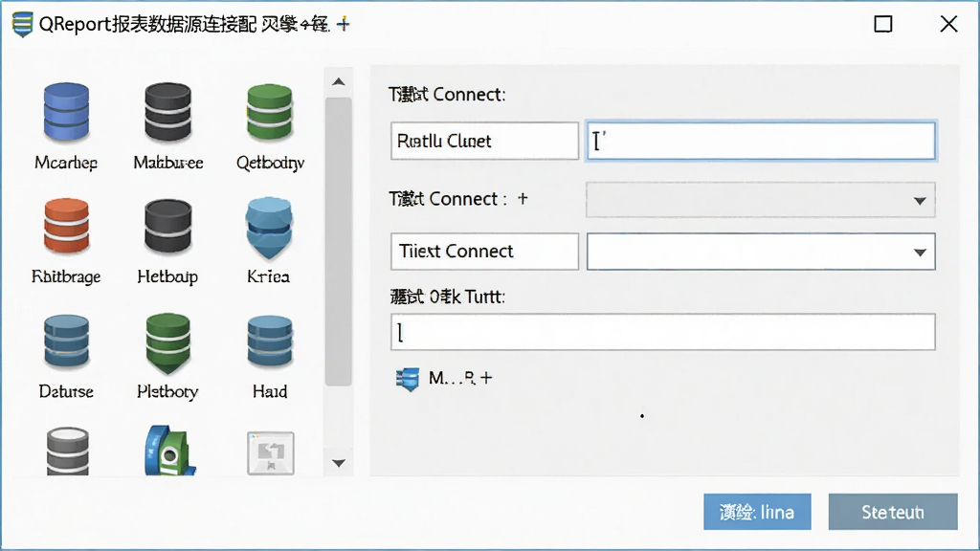Expand the Tiiest Connect dropdown

point(920,253)
